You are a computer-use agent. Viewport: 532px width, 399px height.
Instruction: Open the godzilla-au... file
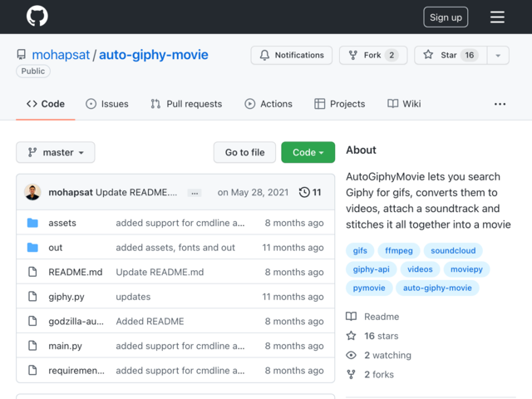[76, 322]
